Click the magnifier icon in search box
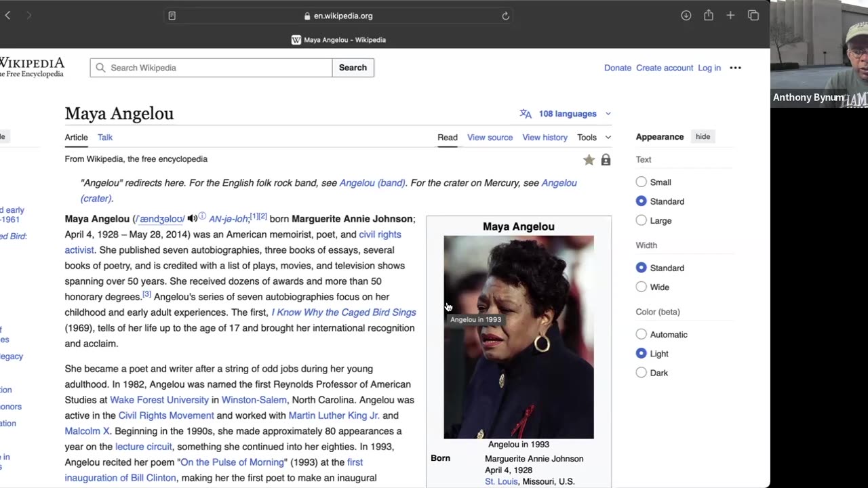 100,68
